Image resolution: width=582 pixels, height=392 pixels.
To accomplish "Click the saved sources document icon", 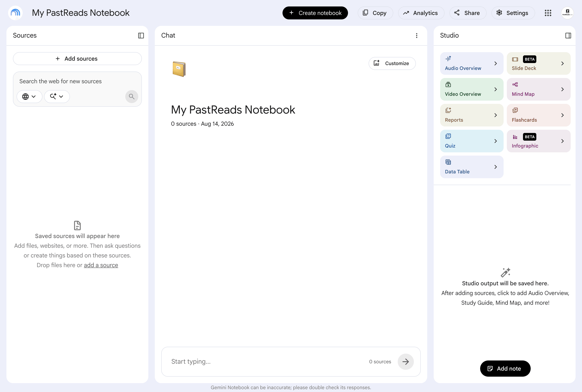I will (x=77, y=226).
